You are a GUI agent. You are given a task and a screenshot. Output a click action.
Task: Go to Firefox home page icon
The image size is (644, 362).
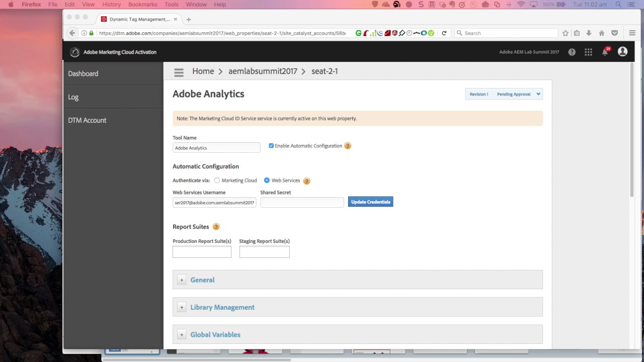tap(601, 33)
